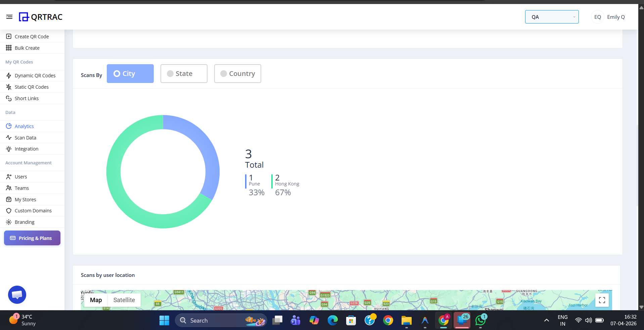The width and height of the screenshot is (644, 330).
Task: Go to Scan Data in sidebar
Action: pos(25,138)
